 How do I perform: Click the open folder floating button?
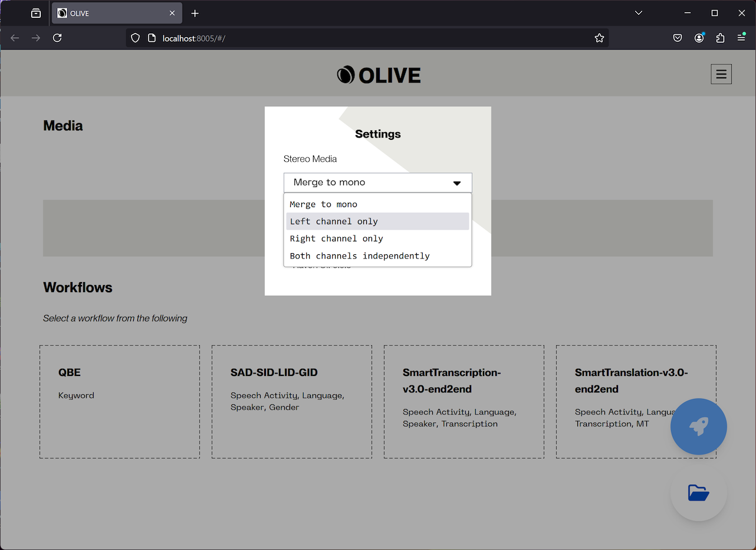699,493
